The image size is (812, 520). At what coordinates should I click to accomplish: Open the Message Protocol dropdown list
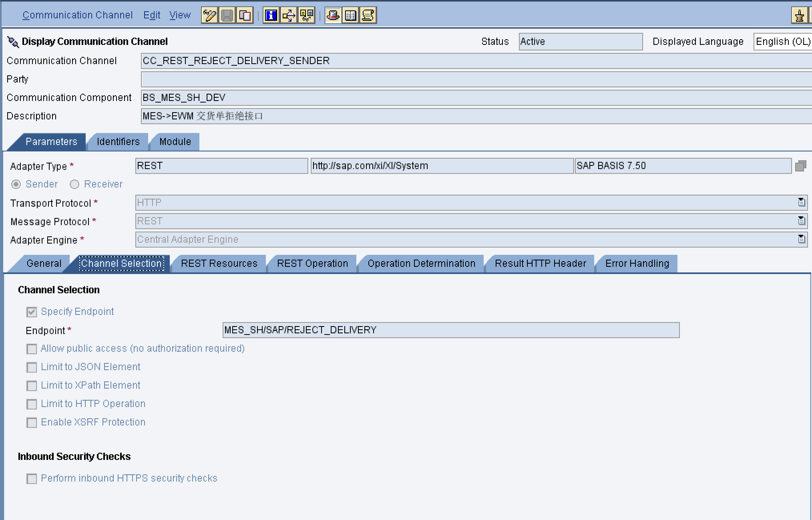tap(801, 221)
